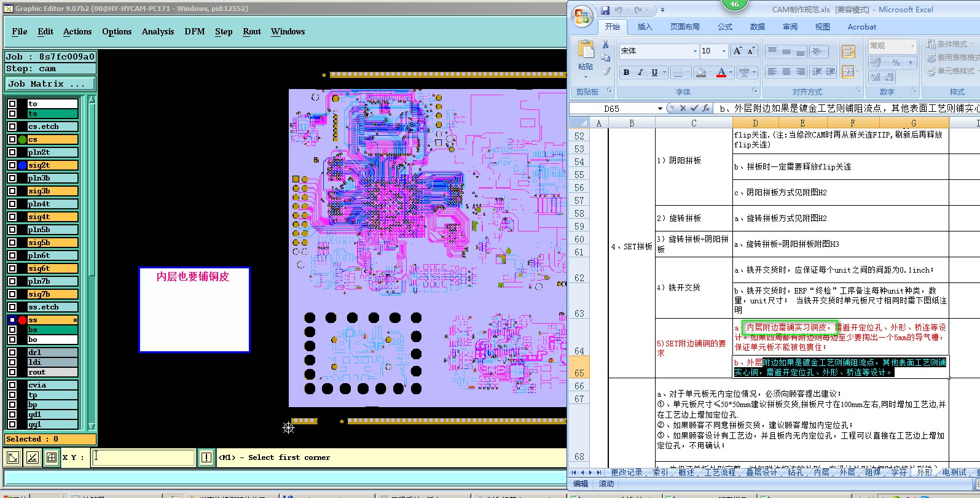
Task: Toggle display of the ss layer checkbox
Action: 12,320
